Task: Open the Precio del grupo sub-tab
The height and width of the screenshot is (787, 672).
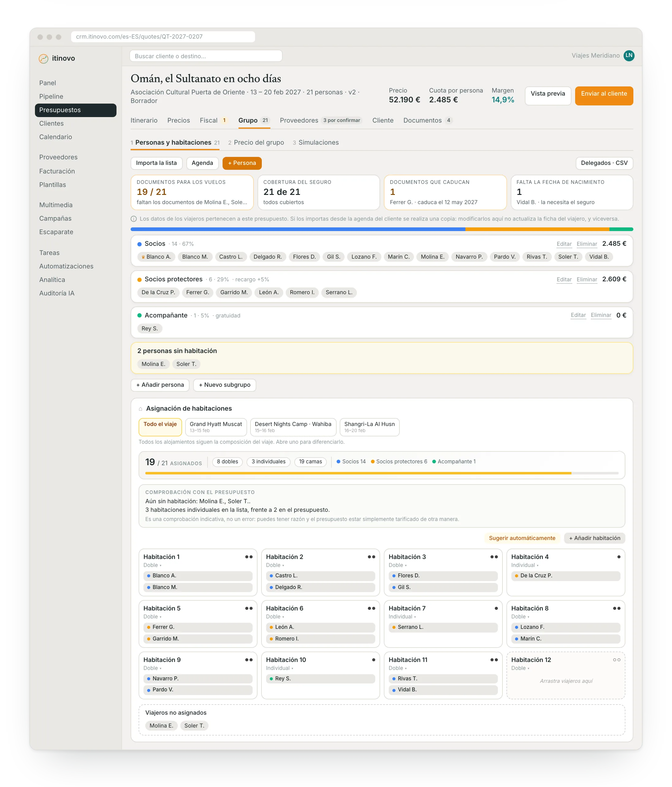Action: tap(256, 143)
